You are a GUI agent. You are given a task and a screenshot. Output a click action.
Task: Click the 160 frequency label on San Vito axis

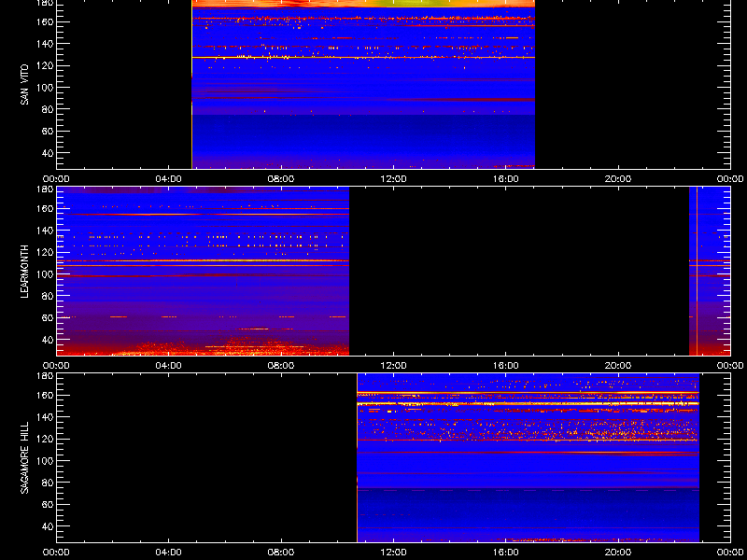tap(46, 21)
